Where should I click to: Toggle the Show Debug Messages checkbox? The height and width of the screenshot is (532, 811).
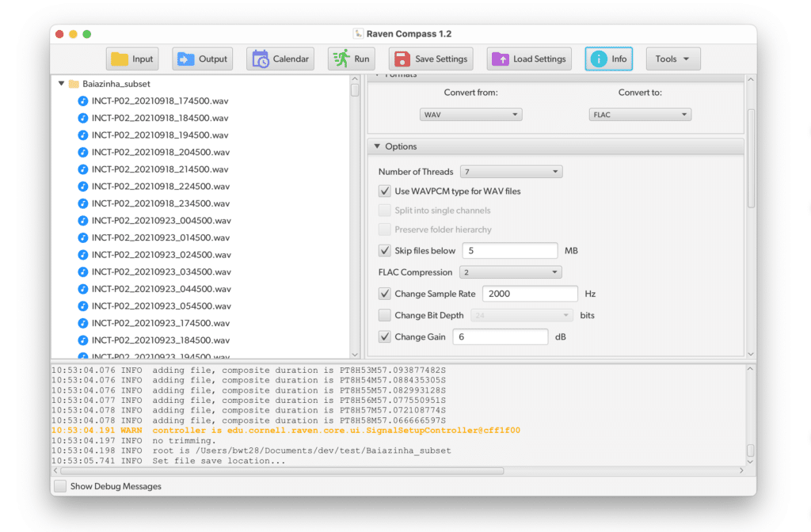pyautogui.click(x=59, y=486)
